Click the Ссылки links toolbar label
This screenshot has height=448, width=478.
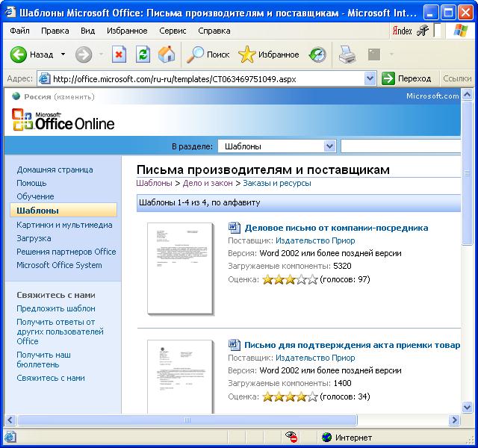(457, 78)
